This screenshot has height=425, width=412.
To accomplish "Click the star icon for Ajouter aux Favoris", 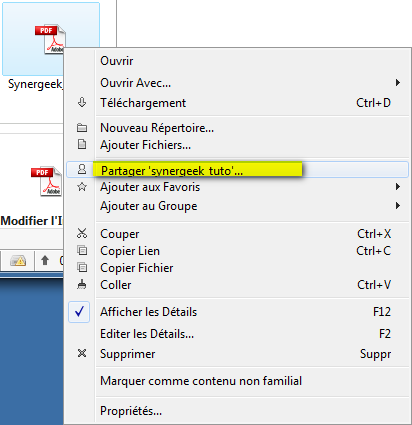I will pyautogui.click(x=82, y=187).
